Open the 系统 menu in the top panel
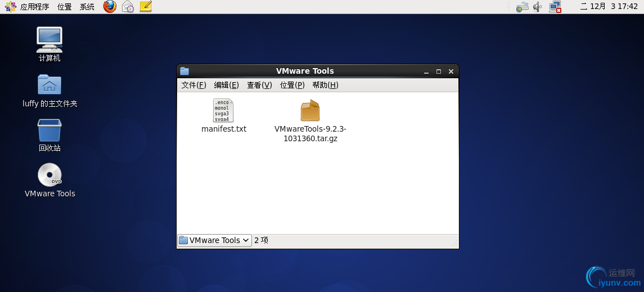 click(87, 7)
